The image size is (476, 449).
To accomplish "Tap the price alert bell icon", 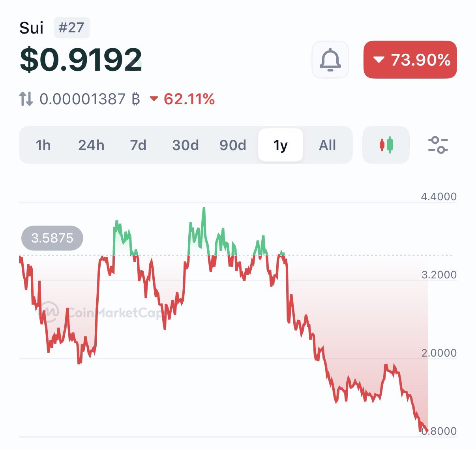I will point(330,60).
